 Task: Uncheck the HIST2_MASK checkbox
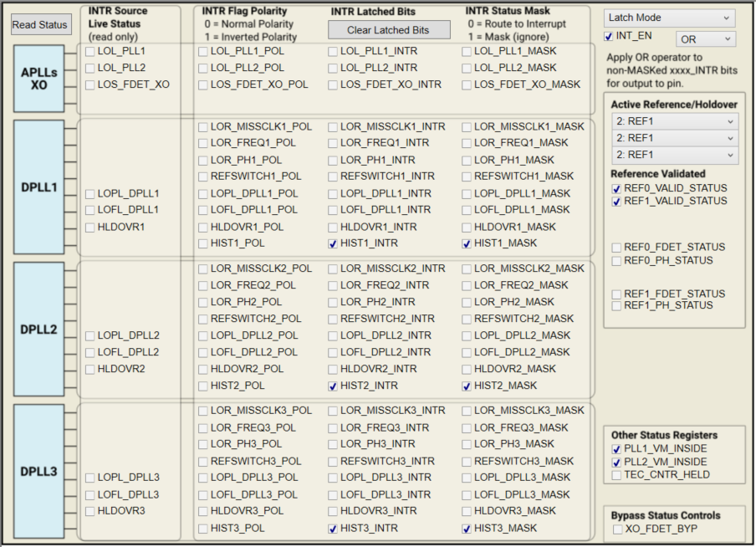(x=466, y=386)
